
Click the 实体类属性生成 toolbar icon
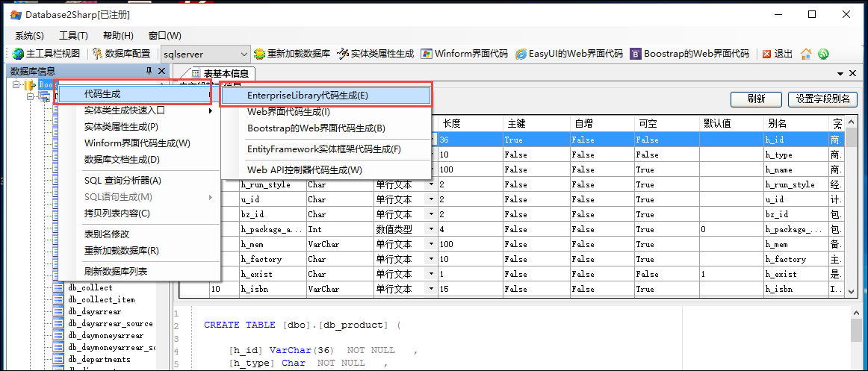coord(342,54)
